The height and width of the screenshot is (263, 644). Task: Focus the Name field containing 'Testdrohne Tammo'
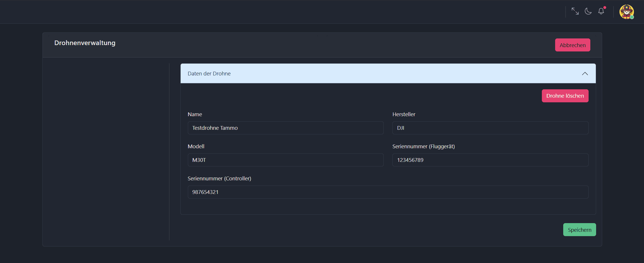click(x=285, y=128)
